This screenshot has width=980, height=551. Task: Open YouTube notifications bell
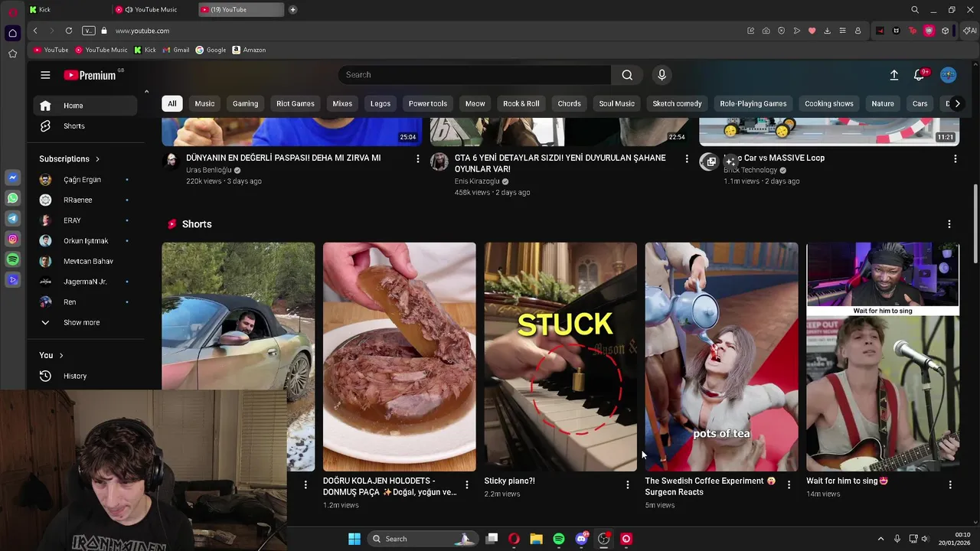point(920,75)
